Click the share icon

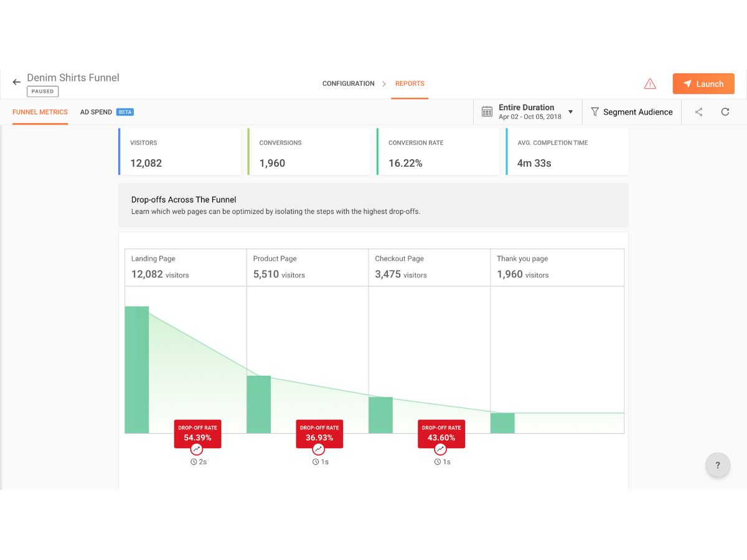(699, 112)
